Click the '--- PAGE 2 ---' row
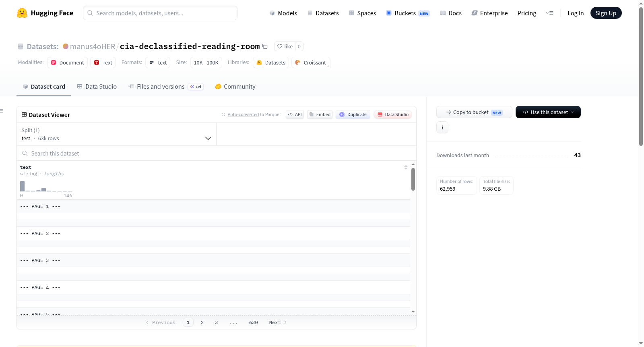The height and width of the screenshot is (347, 644). [x=213, y=233]
